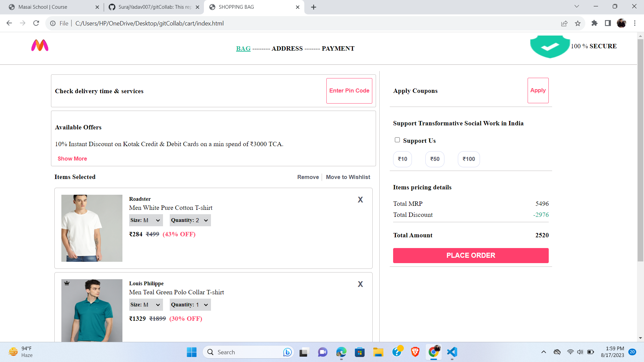644x362 pixels.
Task: Click Show More under Available Offers
Action: (x=72, y=159)
